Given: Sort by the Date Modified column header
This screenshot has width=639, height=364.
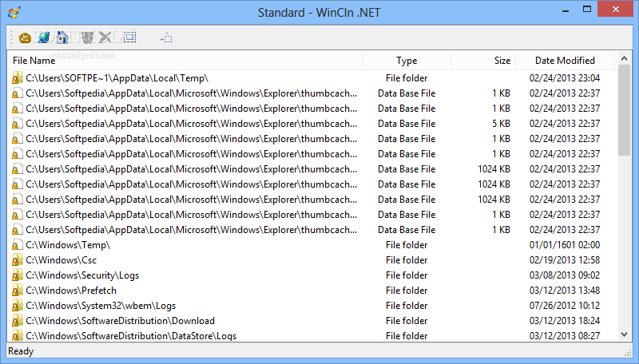Looking at the screenshot, I should pyautogui.click(x=565, y=60).
